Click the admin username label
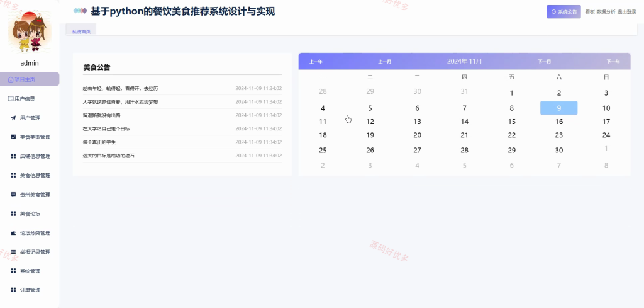Image resolution: width=644 pixels, height=308 pixels. click(30, 63)
